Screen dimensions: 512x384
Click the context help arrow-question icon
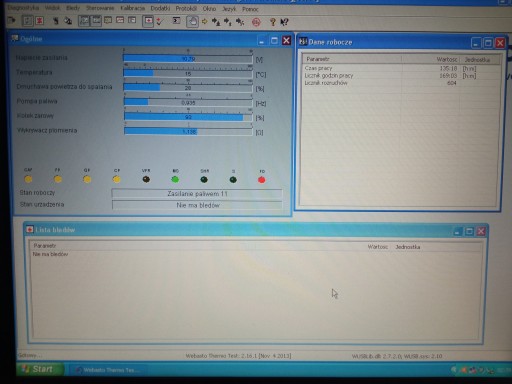(284, 22)
